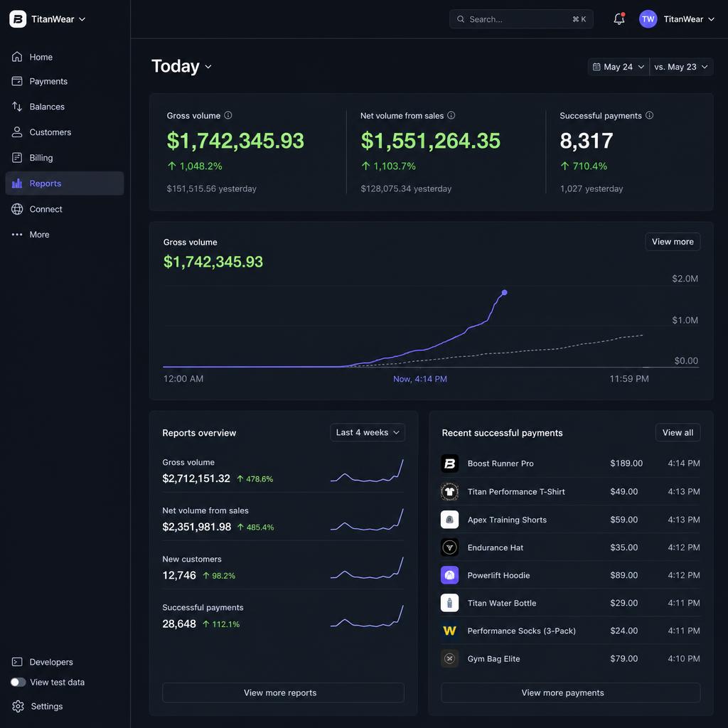This screenshot has height=728, width=728.
Task: Select Reports in sidebar
Action: click(x=65, y=183)
